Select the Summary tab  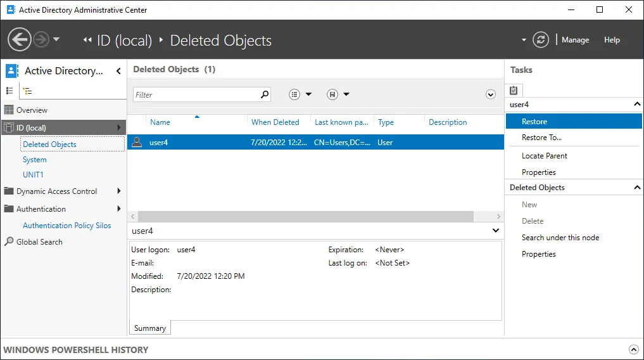pyautogui.click(x=150, y=328)
